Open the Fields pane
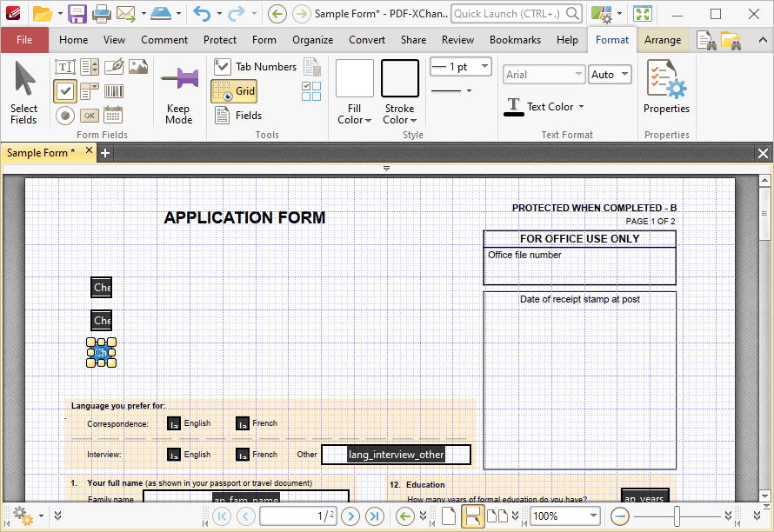 coord(238,116)
